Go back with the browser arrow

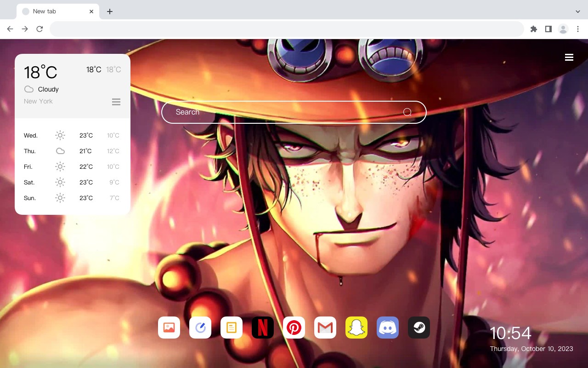(x=10, y=29)
